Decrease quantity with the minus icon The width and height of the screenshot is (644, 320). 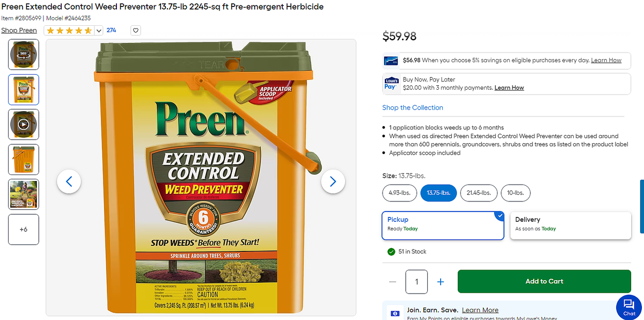[393, 281]
